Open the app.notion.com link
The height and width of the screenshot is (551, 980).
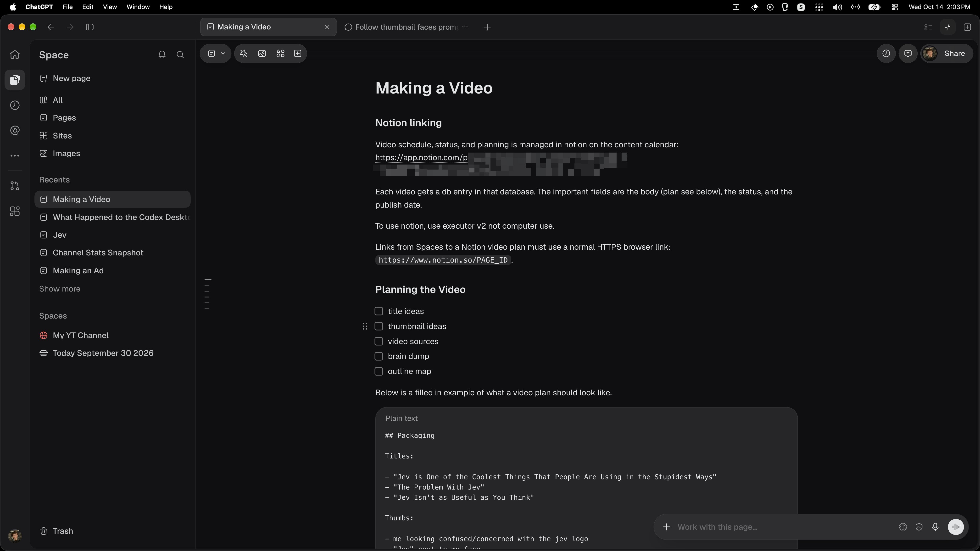point(421,157)
